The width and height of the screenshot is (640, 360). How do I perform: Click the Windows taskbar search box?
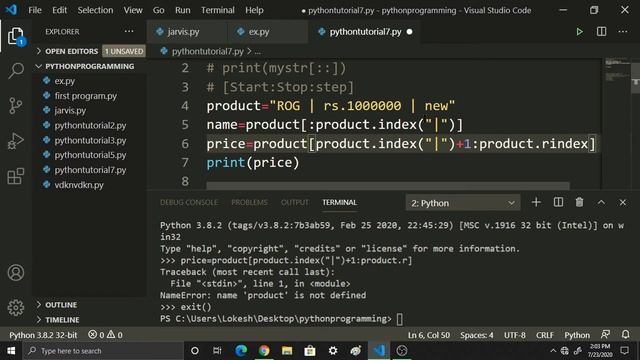[x=103, y=351]
